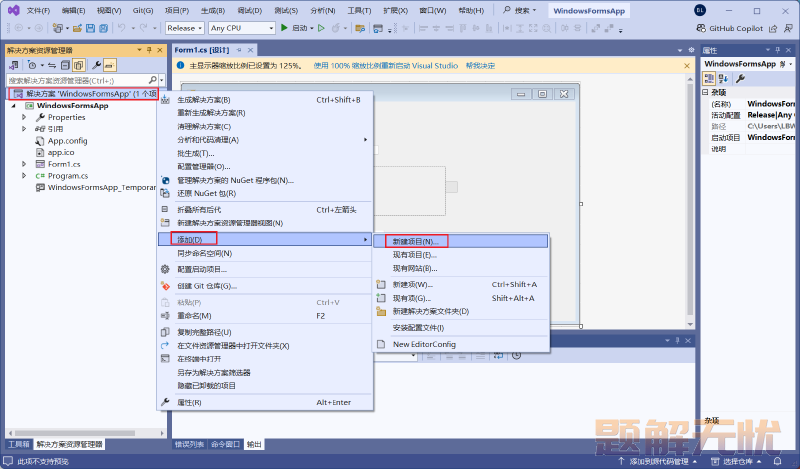This screenshot has height=469, width=800.
Task: Click the Open File folder icon in toolbar
Action: click(x=77, y=29)
